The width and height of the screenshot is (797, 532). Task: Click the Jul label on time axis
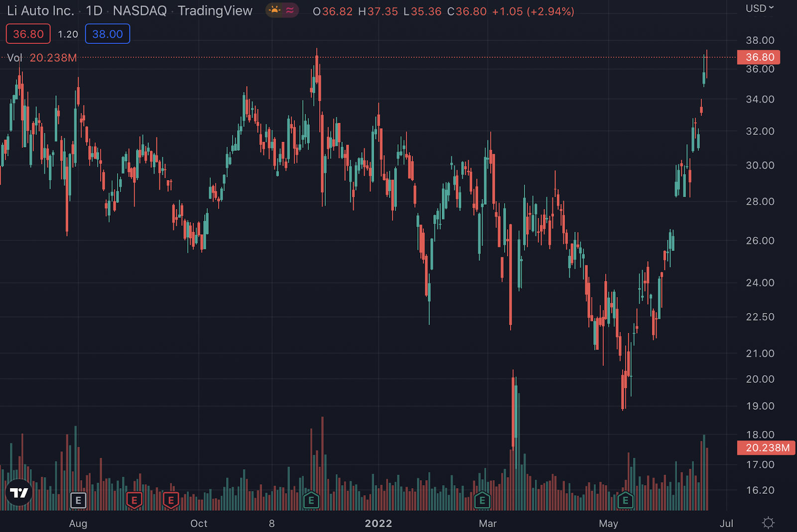click(x=726, y=524)
